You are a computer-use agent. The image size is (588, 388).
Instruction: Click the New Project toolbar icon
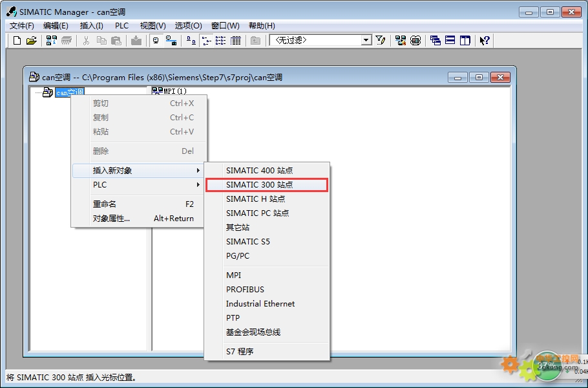pyautogui.click(x=17, y=41)
